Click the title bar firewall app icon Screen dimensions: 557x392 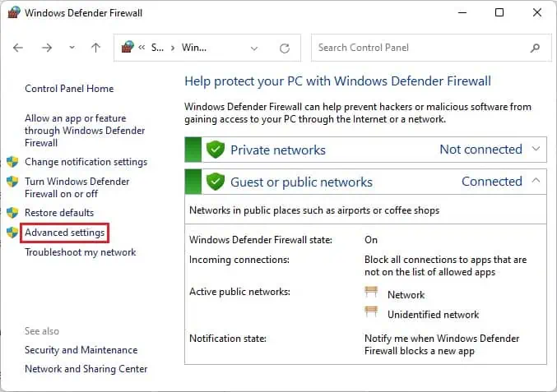click(x=14, y=12)
